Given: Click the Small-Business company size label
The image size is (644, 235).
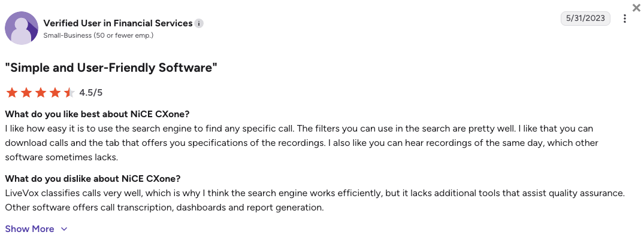Looking at the screenshot, I should pos(98,35).
